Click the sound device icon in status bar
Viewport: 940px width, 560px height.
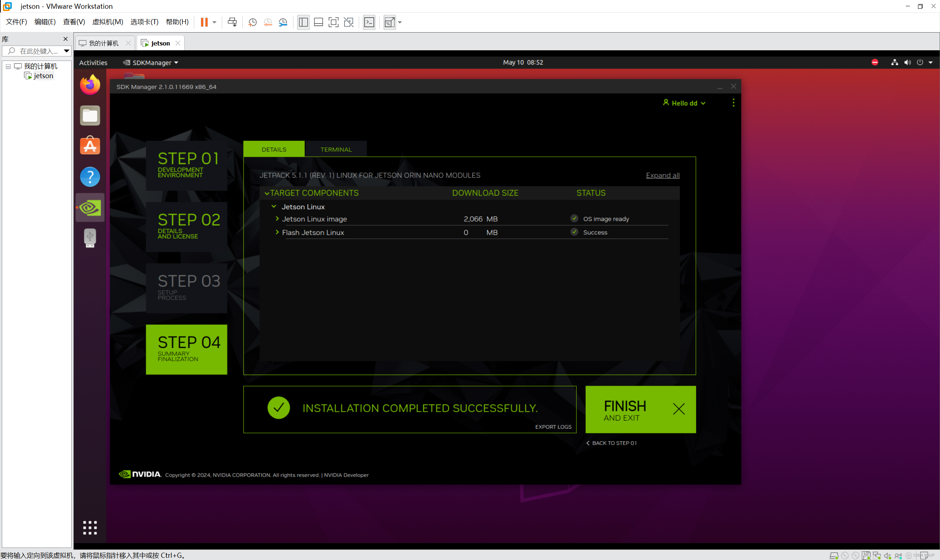[887, 555]
